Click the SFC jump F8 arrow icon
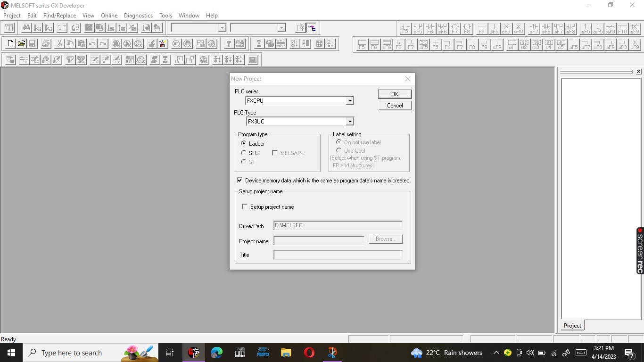The height and width of the screenshot is (362, 644). pyautogui.click(x=398, y=44)
